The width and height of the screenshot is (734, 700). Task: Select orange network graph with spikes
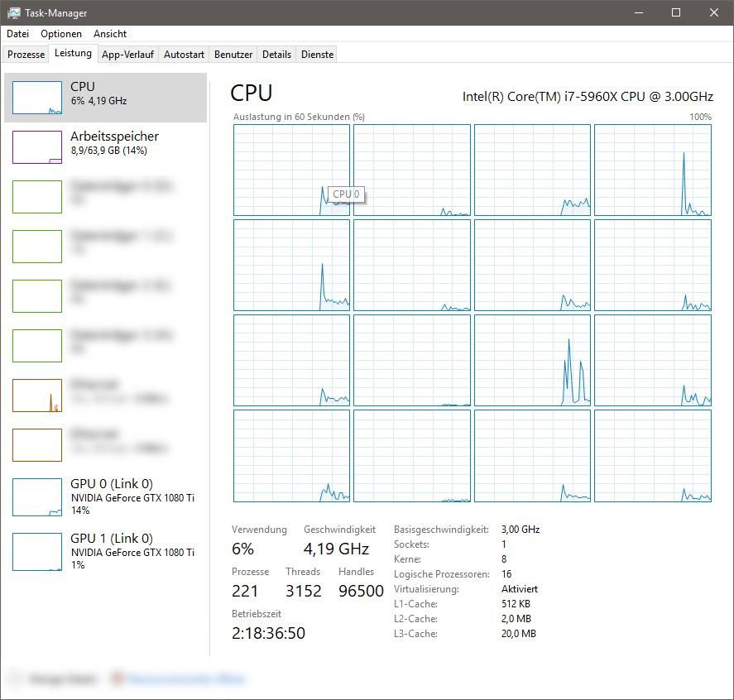coord(37,396)
